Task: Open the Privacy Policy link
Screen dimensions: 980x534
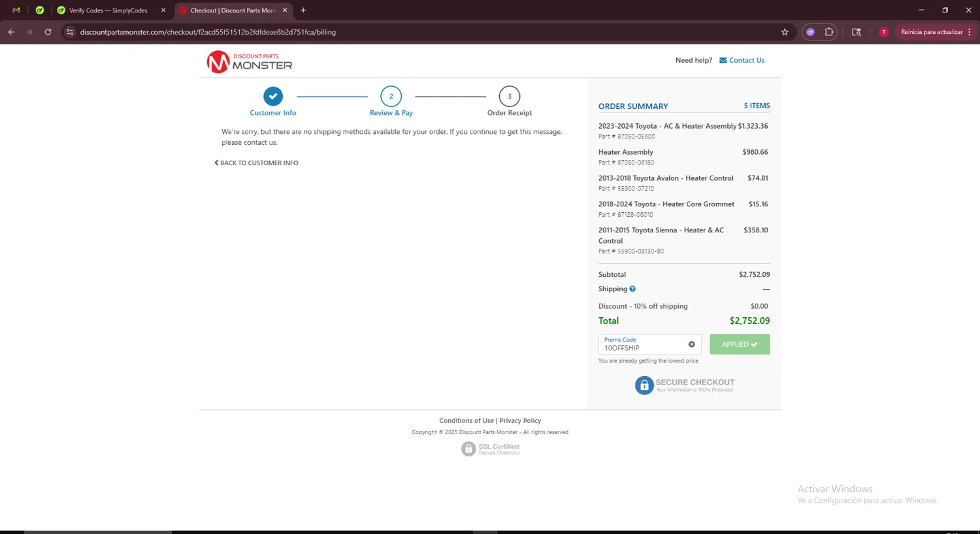Action: pyautogui.click(x=520, y=421)
